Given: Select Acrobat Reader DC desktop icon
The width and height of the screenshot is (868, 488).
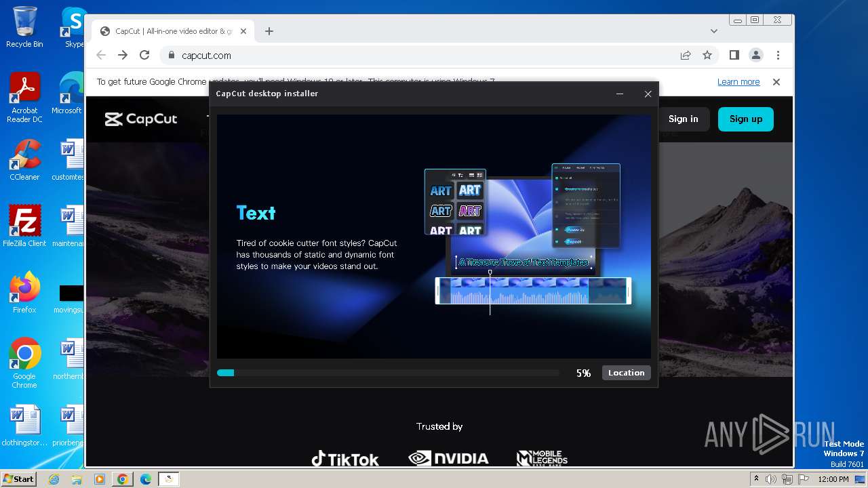Looking at the screenshot, I should (24, 98).
